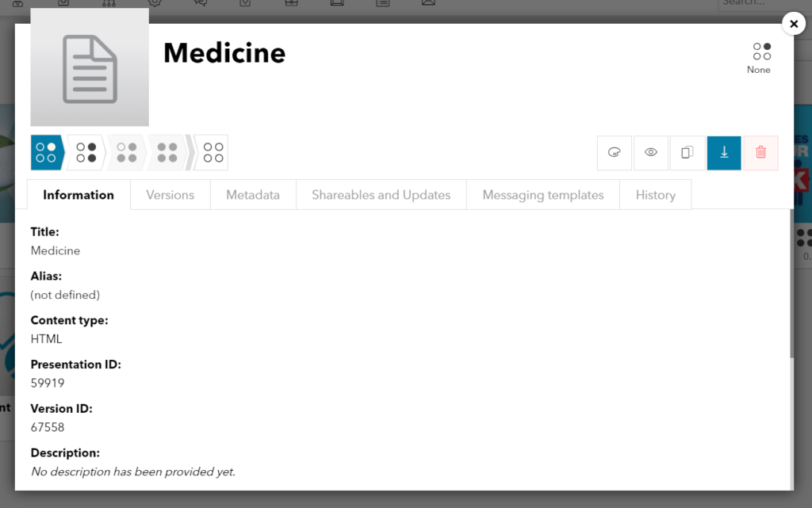Select the second workflow stage step
Image resolution: width=812 pixels, height=508 pixels.
click(86, 153)
